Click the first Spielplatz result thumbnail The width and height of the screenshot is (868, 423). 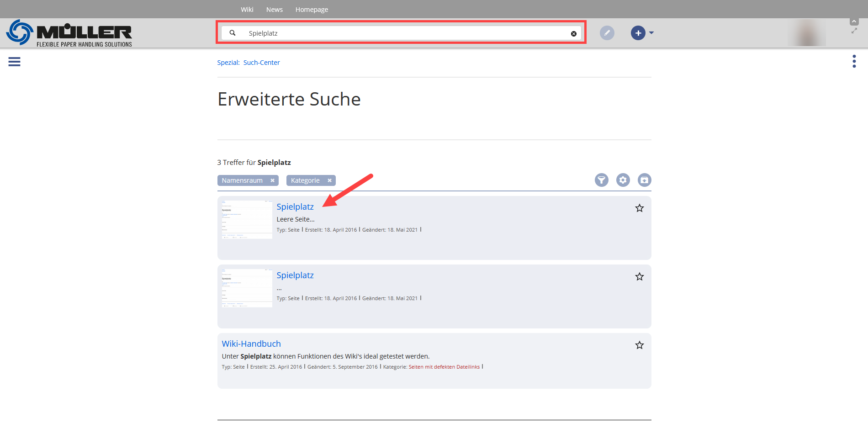(247, 220)
